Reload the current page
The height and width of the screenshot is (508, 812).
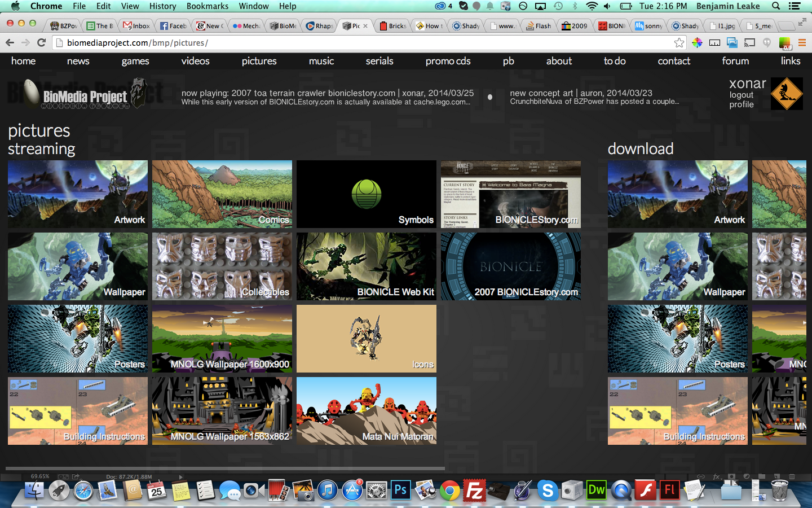[41, 42]
